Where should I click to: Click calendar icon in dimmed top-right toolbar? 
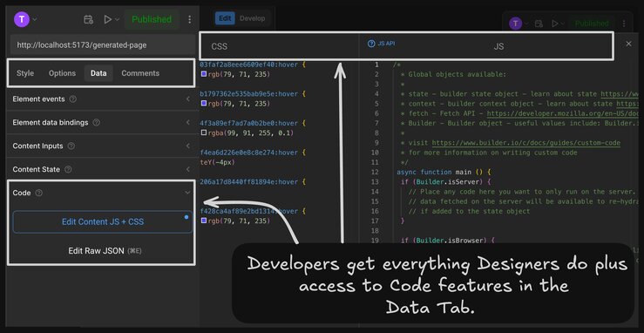pos(539,24)
